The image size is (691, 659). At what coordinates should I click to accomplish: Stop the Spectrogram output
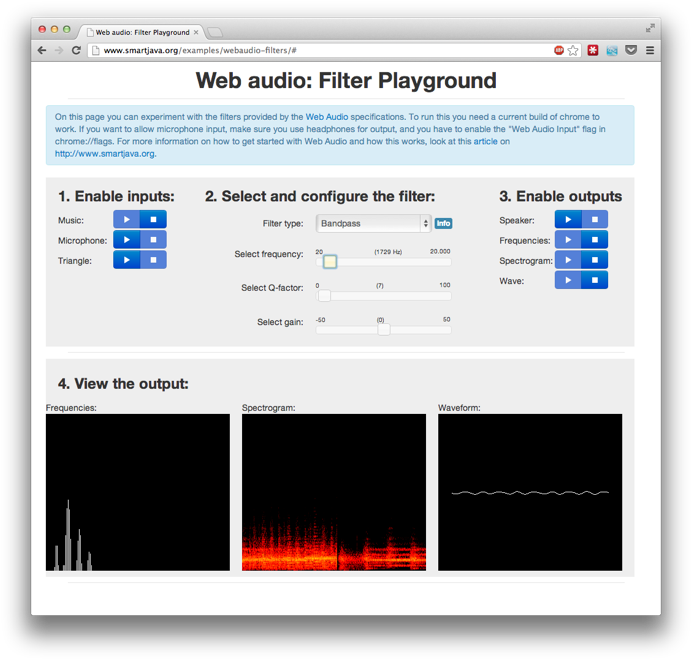595,260
